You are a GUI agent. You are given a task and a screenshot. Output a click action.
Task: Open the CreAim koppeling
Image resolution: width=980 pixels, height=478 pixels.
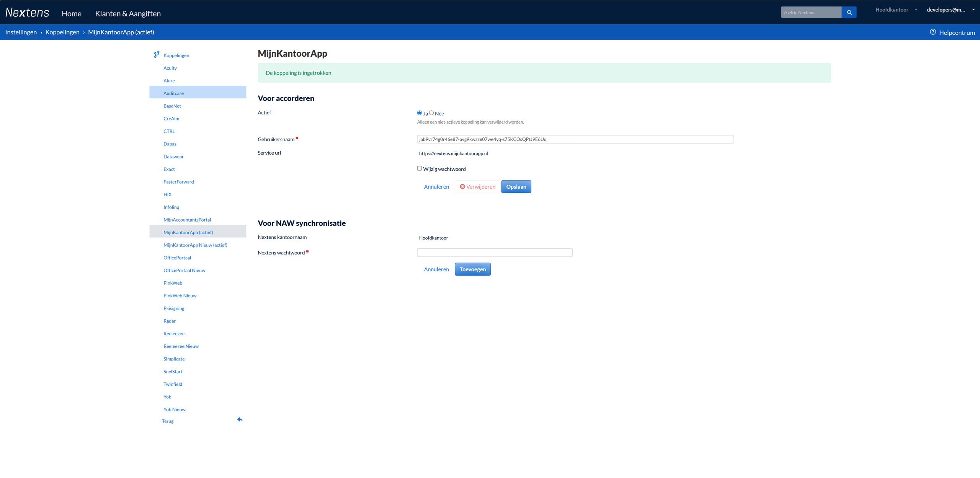171,119
